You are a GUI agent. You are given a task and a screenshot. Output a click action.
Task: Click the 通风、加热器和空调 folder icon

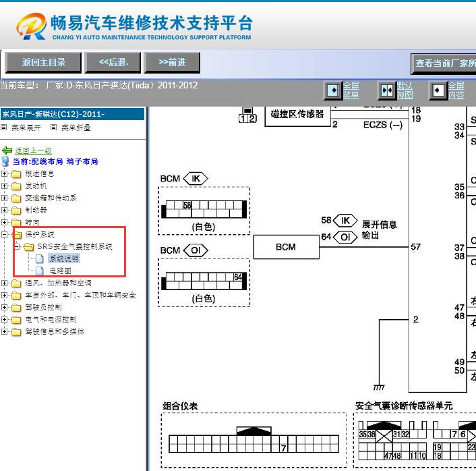pos(16,283)
